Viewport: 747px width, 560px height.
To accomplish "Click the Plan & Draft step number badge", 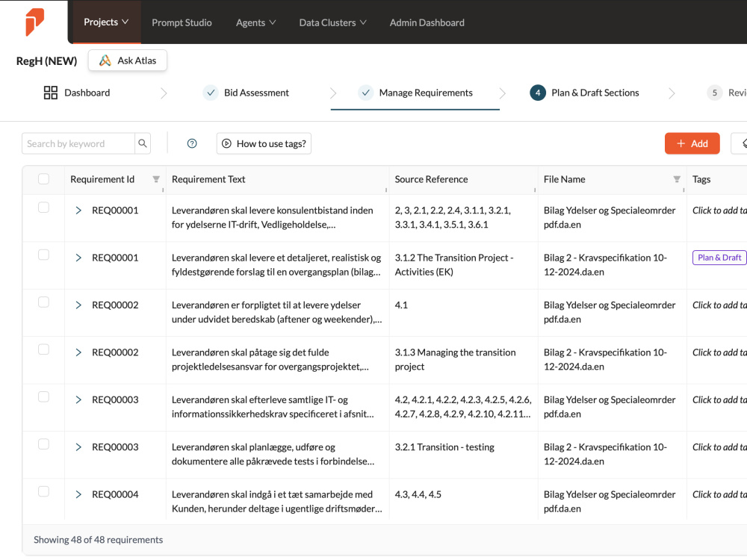I will point(538,93).
